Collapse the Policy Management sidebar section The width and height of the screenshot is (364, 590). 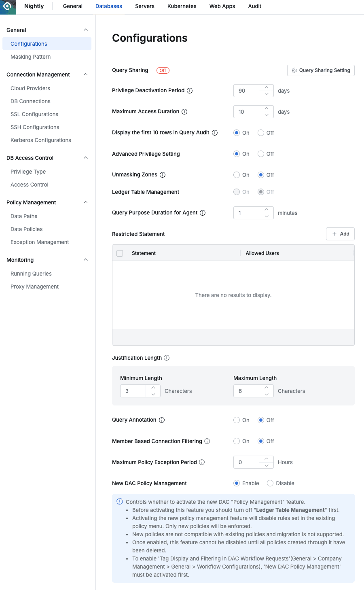pyautogui.click(x=85, y=202)
